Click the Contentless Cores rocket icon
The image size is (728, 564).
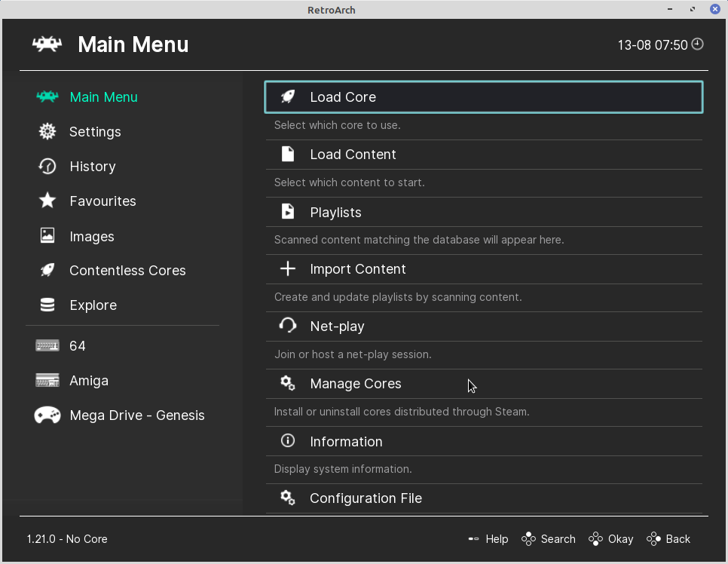(47, 270)
